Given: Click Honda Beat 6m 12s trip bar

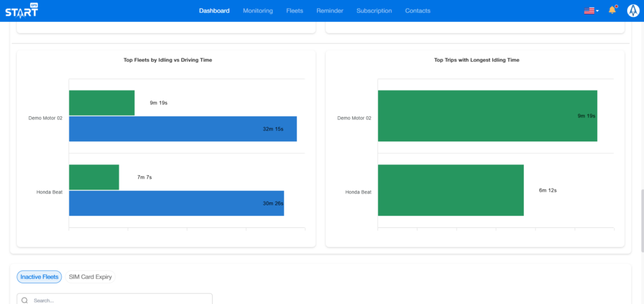Looking at the screenshot, I should point(450,190).
